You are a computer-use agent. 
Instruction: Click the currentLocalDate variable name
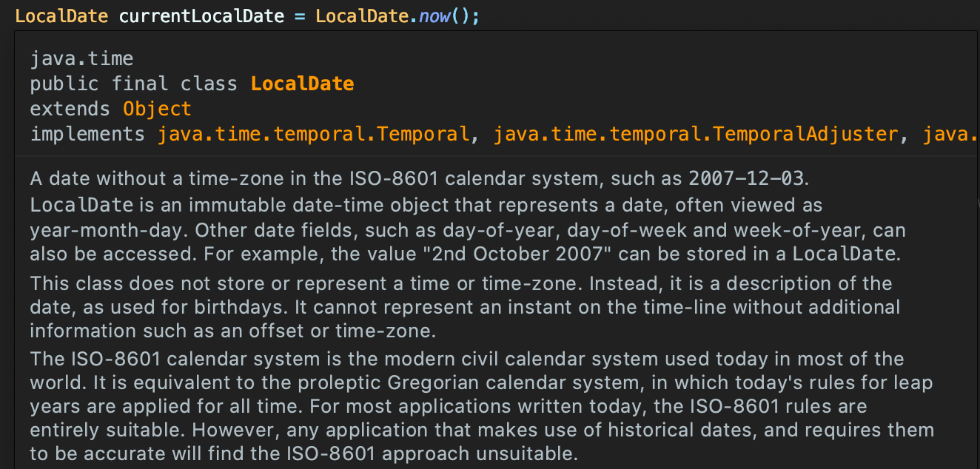point(204,15)
